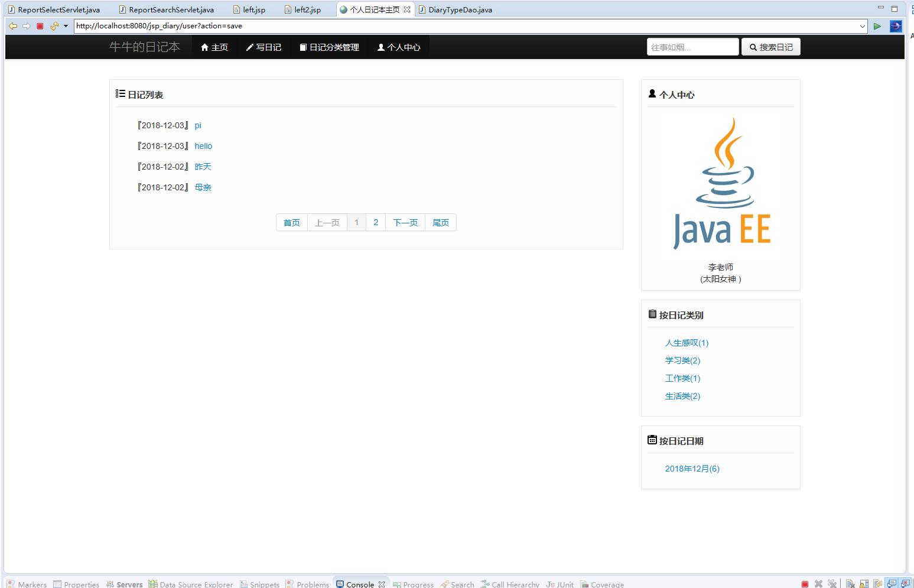Click 下一页 in pagination
914x588 pixels.
pyautogui.click(x=405, y=223)
